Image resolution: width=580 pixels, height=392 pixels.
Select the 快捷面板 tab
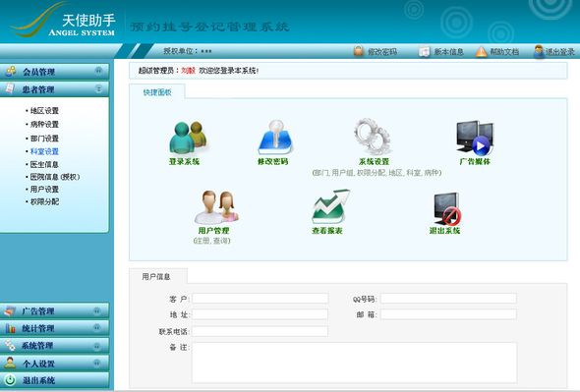pos(157,92)
